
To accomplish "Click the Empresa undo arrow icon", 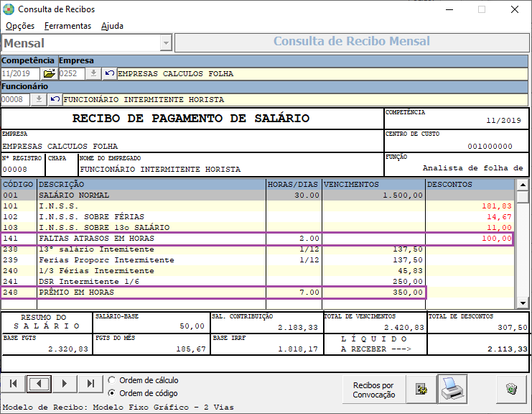I will [x=109, y=73].
